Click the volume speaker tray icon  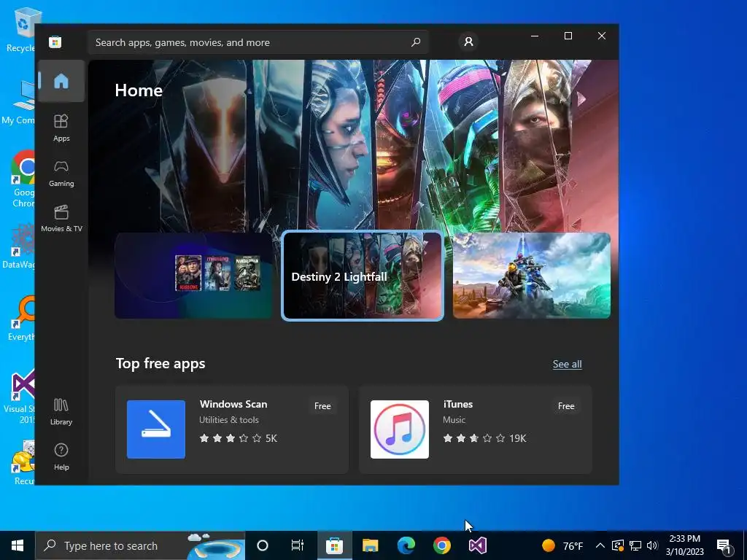click(x=653, y=545)
